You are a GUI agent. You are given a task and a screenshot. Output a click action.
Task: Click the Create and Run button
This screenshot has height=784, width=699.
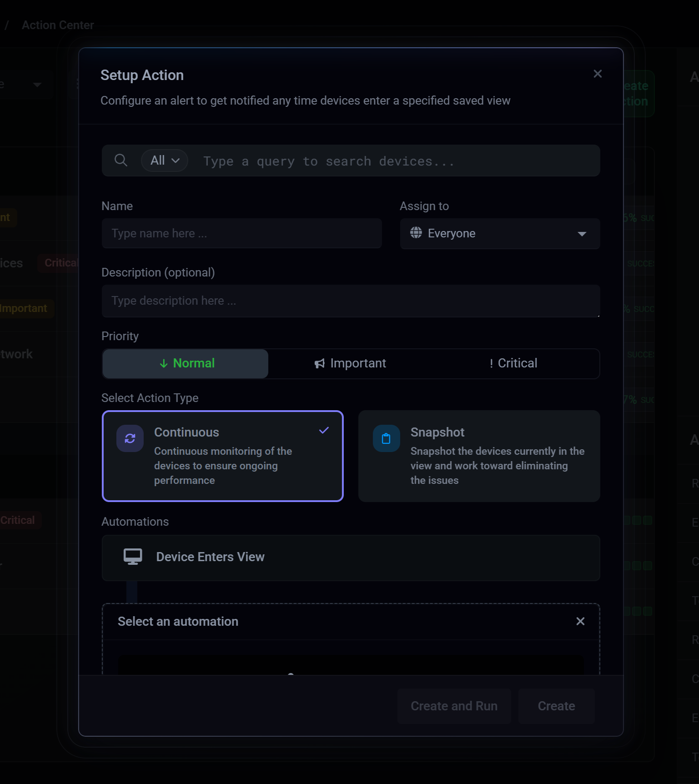point(454,706)
